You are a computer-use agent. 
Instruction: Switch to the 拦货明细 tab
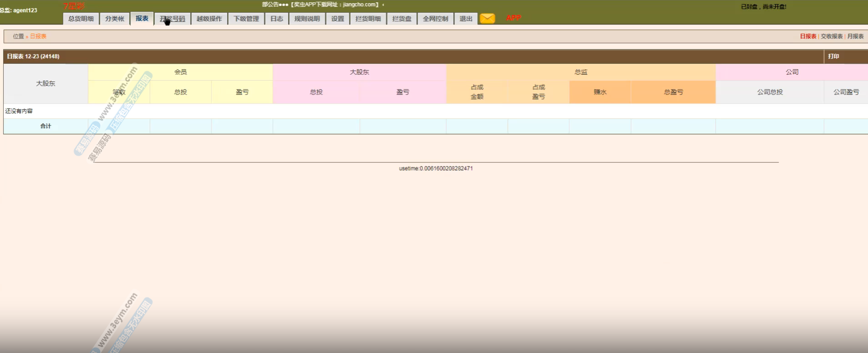368,19
